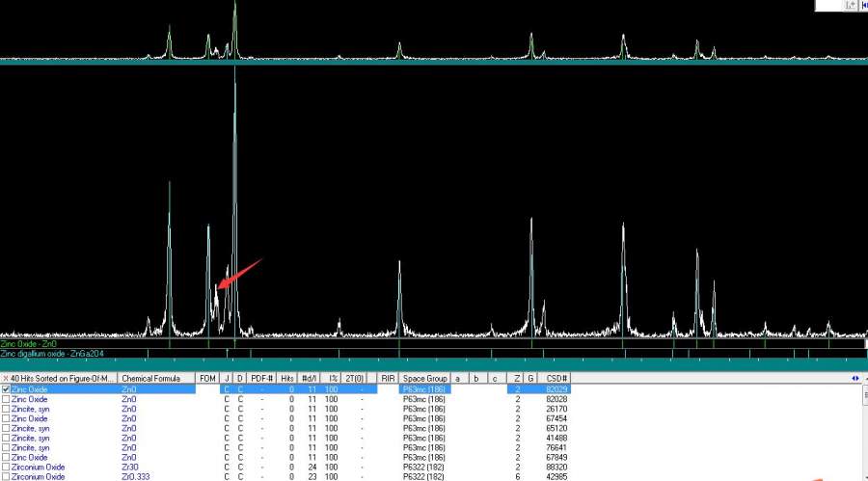The height and width of the screenshot is (481, 868).
Task: Click CSD# value 67849
Action: (556, 457)
